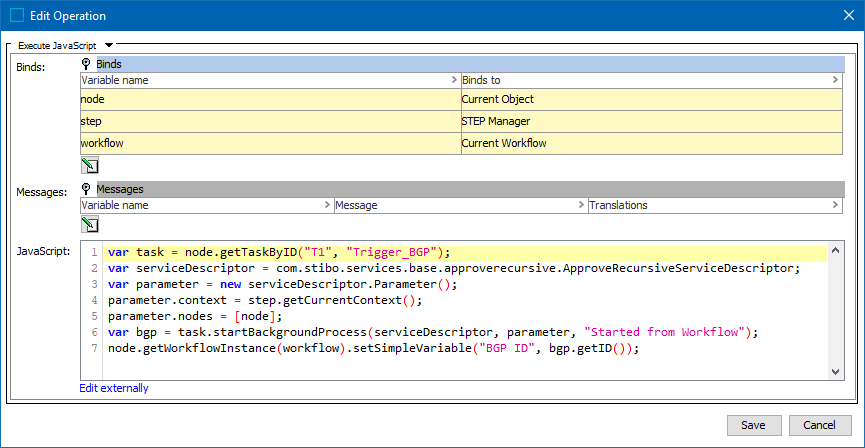Click the Edit Operation title bar icon
Viewport: 865px width, 448px height.
tap(17, 15)
